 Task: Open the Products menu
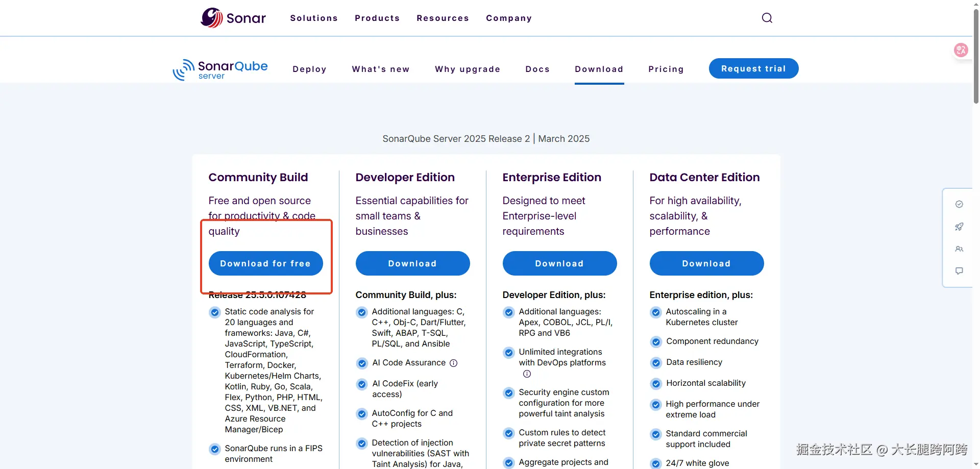pos(377,18)
